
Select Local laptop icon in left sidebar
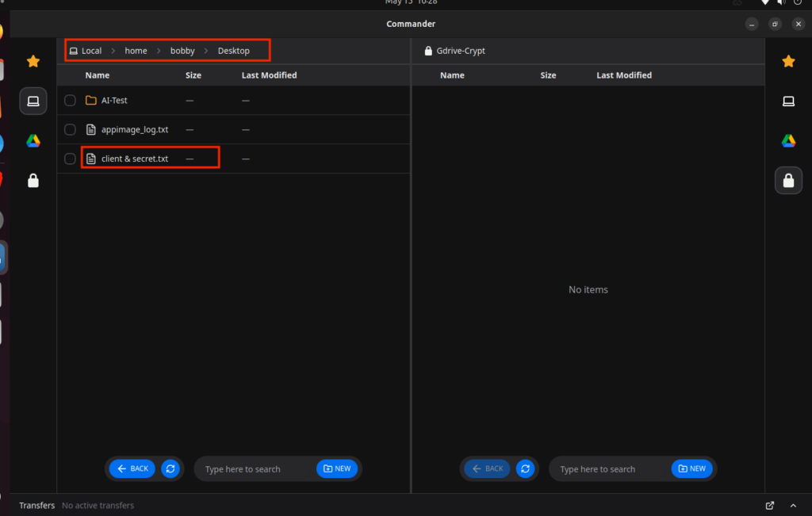pos(33,101)
